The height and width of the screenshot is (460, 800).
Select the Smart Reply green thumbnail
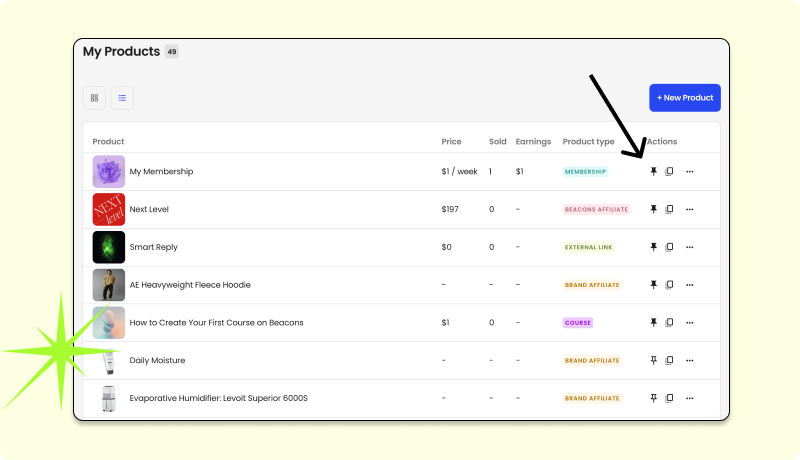(x=109, y=247)
